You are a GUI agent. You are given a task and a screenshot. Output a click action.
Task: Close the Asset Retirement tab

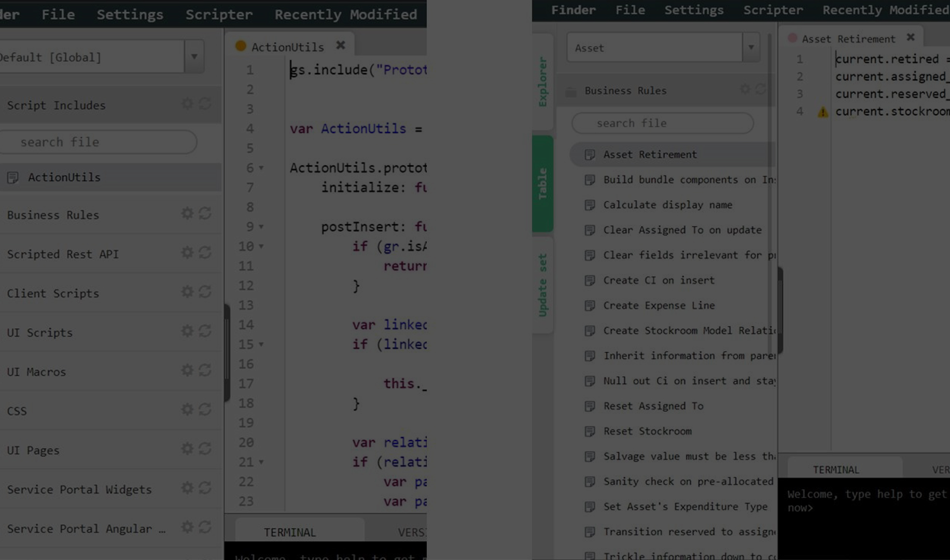coord(911,38)
